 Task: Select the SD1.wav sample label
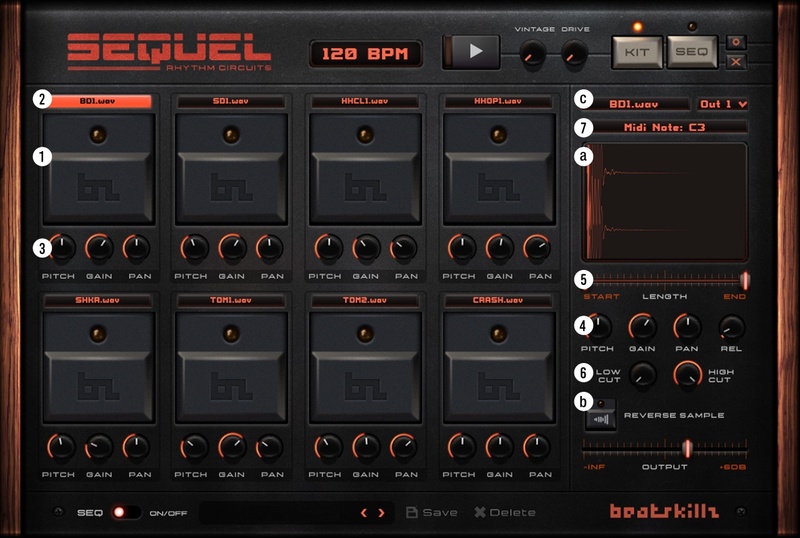click(231, 101)
